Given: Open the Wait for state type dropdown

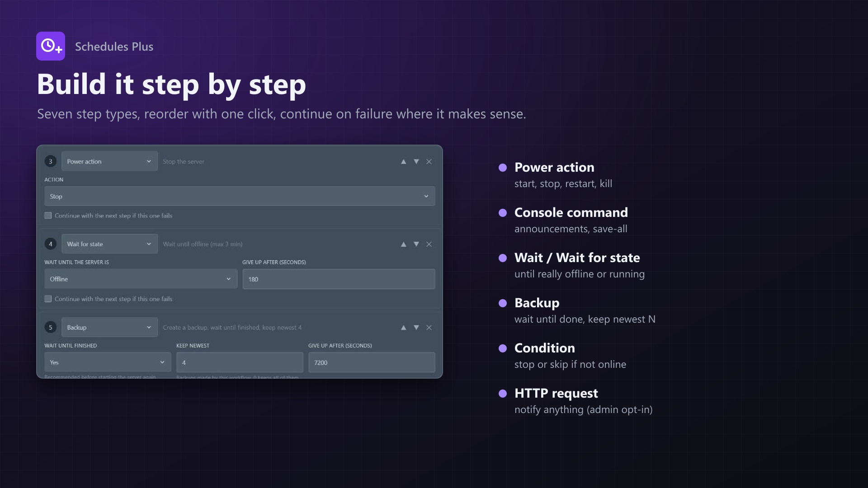Looking at the screenshot, I should pos(109,244).
